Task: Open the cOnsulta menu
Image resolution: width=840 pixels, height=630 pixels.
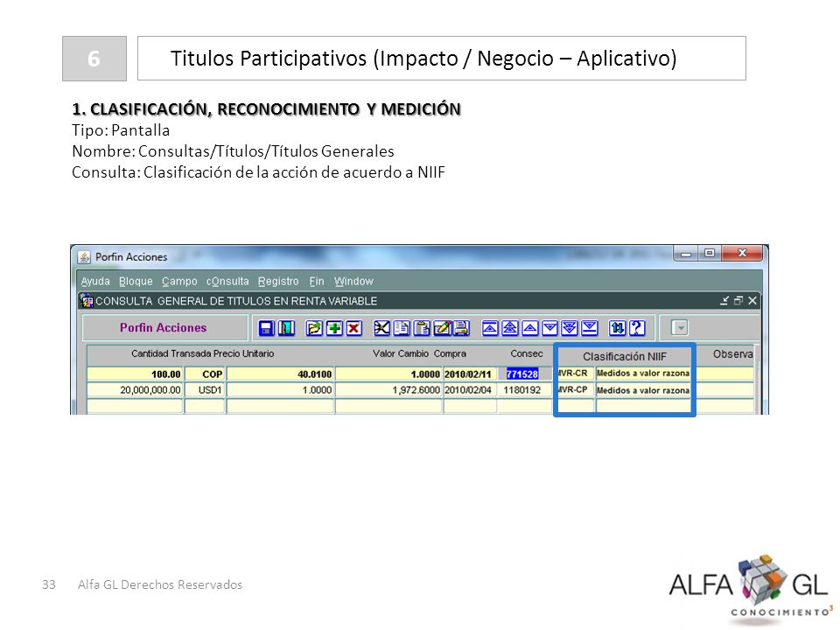Action: click(x=227, y=281)
